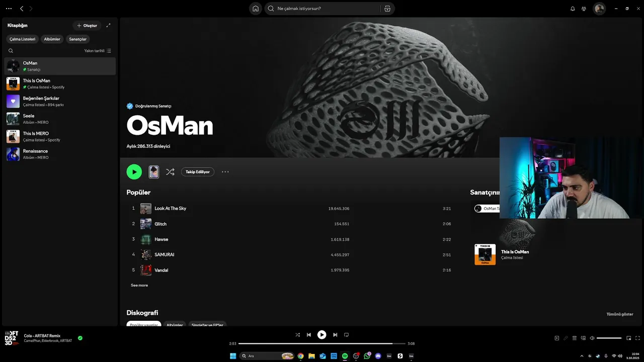Viewport: 644px width, 362px height.
Task: Expand the library panel full screen
Action: (x=108, y=25)
